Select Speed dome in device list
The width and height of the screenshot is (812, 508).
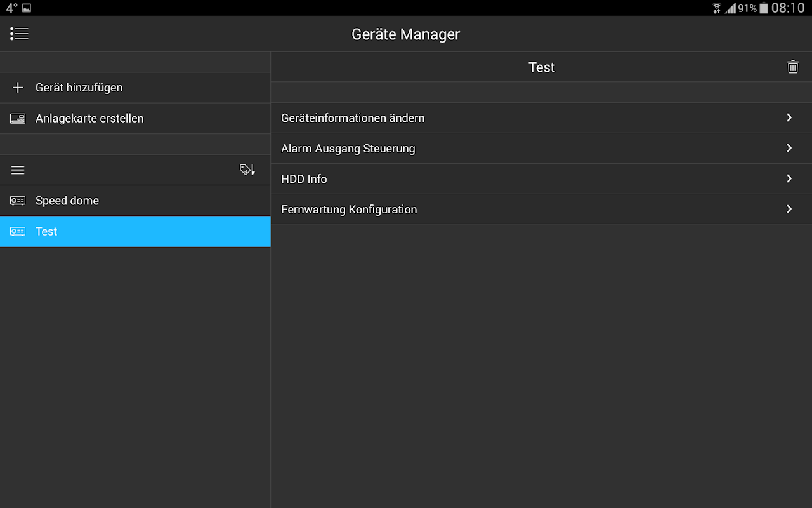coord(67,201)
